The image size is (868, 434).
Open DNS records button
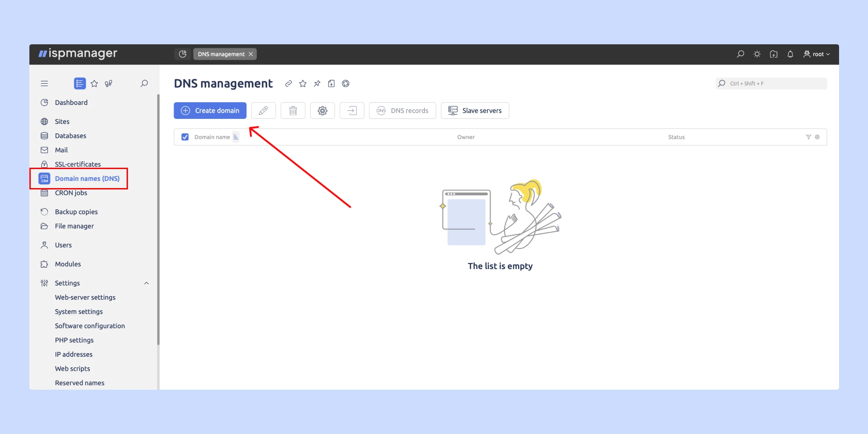402,111
